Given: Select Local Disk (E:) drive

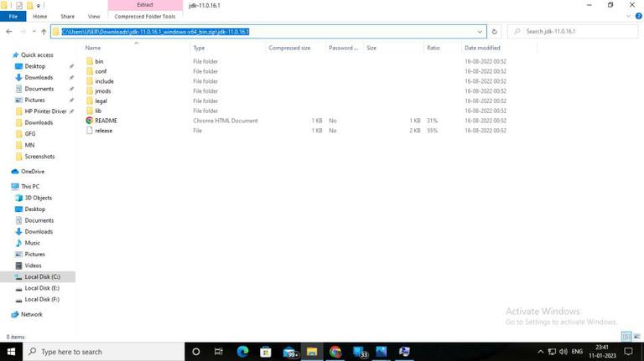Looking at the screenshot, I should coord(42,288).
